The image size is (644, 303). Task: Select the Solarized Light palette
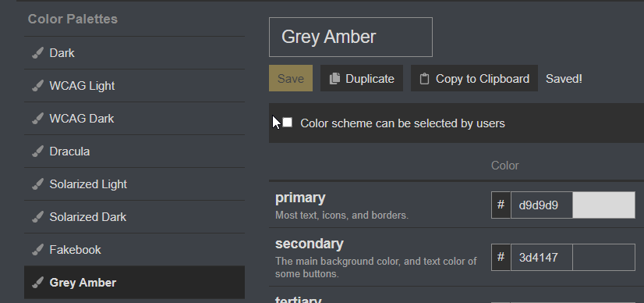[134, 184]
